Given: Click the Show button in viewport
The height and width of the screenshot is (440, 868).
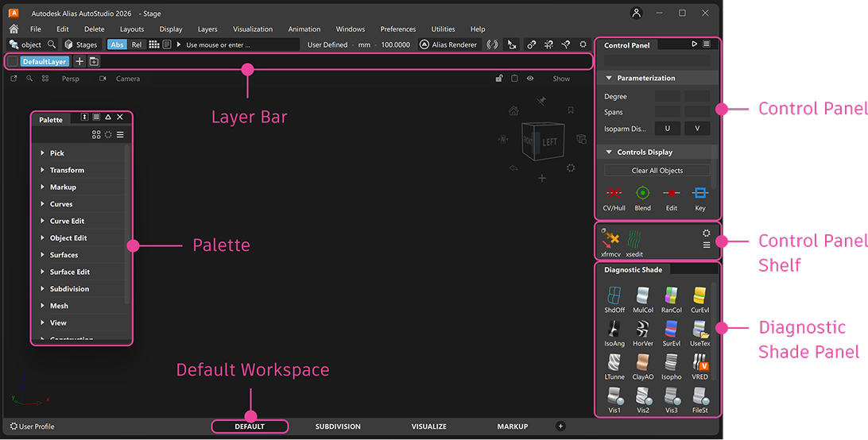Looking at the screenshot, I should 560,79.
